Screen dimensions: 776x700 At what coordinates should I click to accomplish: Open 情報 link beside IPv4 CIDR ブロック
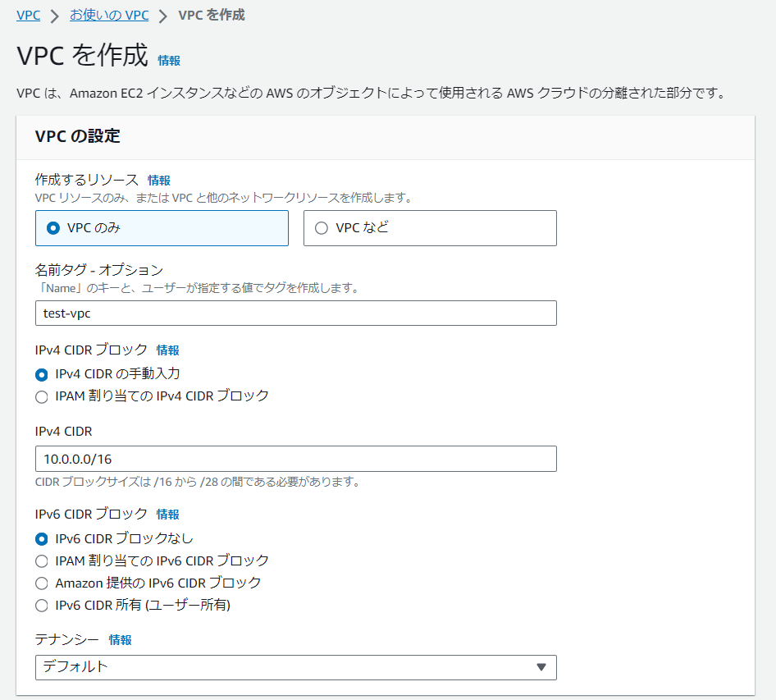click(x=167, y=350)
